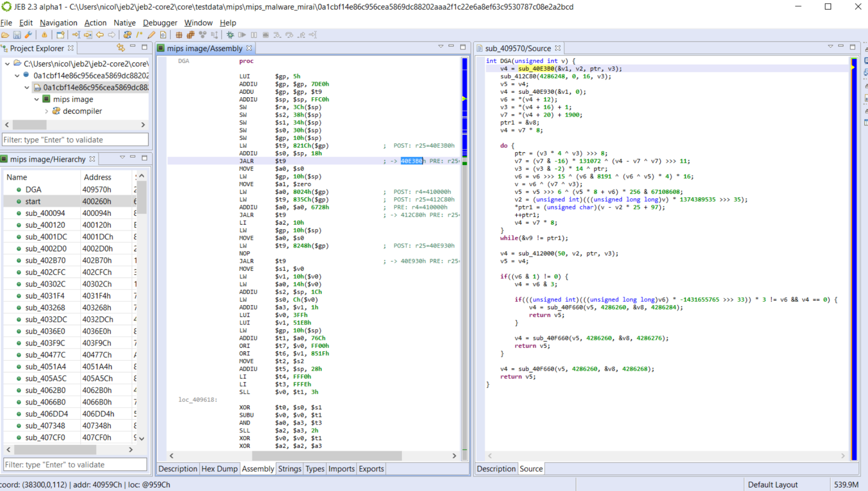Image resolution: width=868 pixels, height=491 pixels.
Task: Open the File menu
Action: pyautogui.click(x=6, y=23)
